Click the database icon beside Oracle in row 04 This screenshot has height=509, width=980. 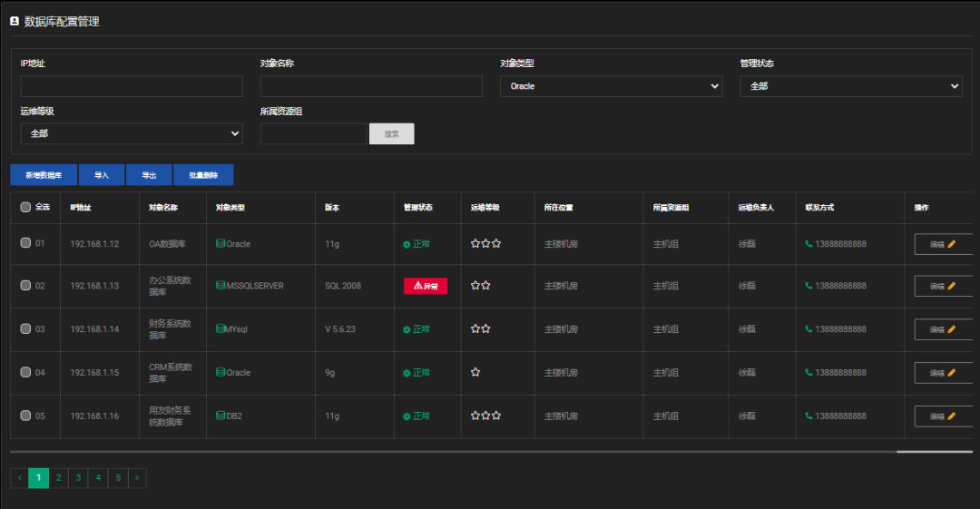(220, 372)
